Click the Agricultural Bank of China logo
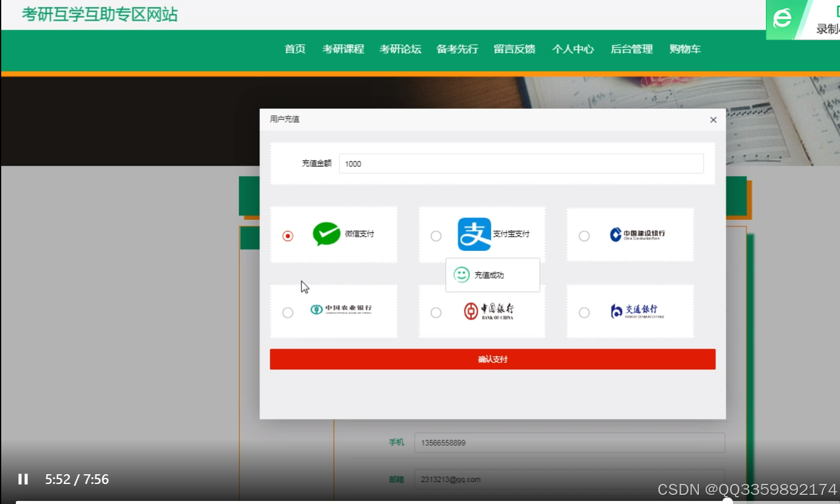This screenshot has width=840, height=504. 341,309
